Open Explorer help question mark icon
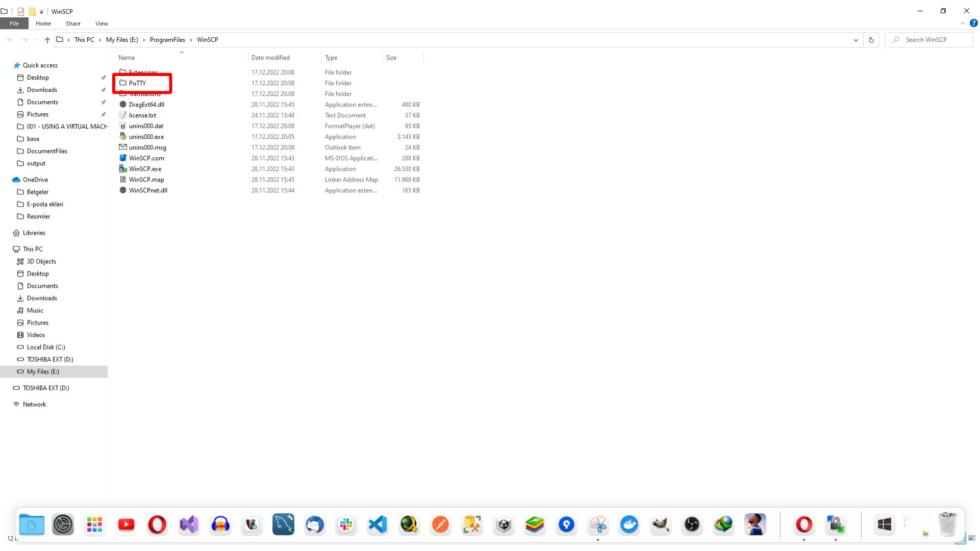 pyautogui.click(x=973, y=23)
